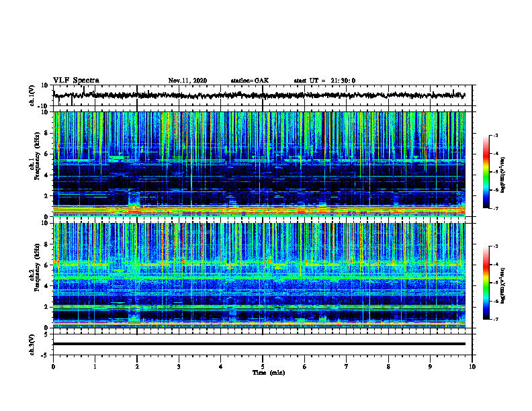Click the ch.2 color scale bar

(486, 283)
